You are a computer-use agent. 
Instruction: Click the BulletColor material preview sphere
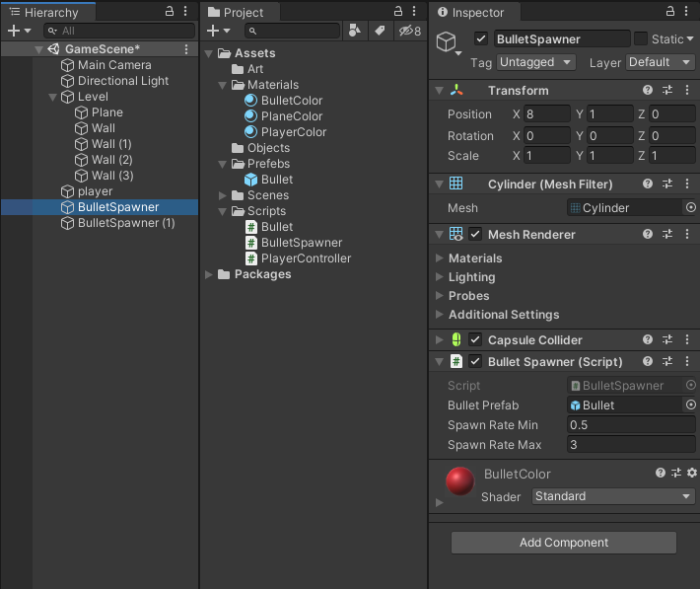point(459,481)
